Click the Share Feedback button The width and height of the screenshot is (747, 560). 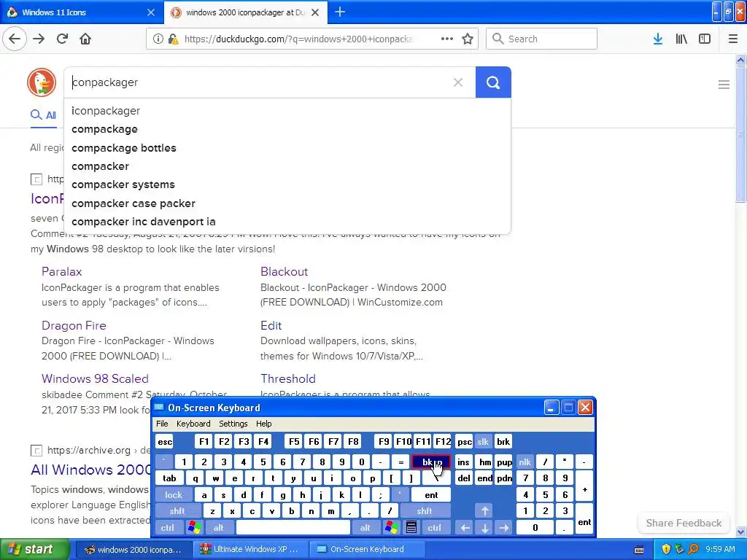[x=684, y=523]
